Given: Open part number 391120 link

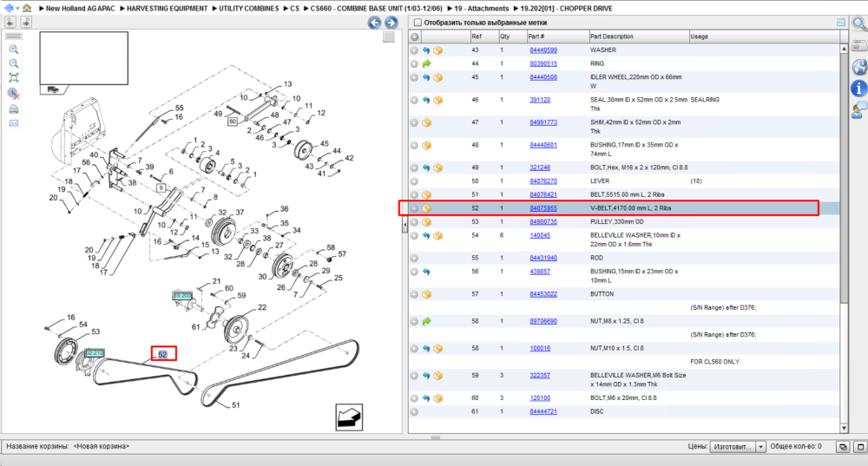Looking at the screenshot, I should click(x=540, y=100).
